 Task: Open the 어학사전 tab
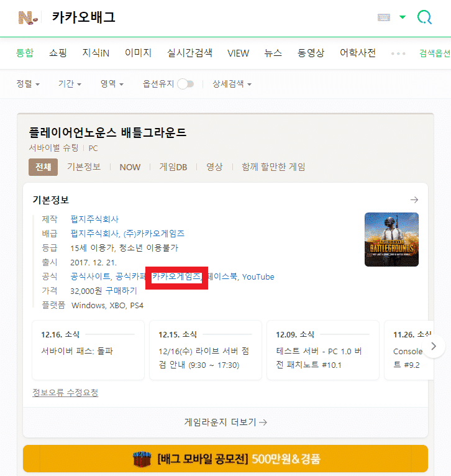tap(358, 53)
